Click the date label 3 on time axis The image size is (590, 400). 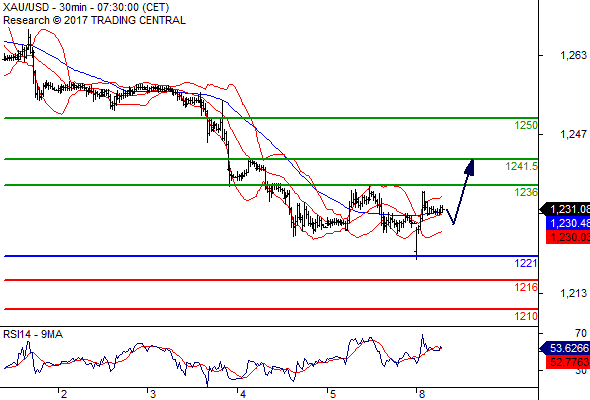click(x=152, y=394)
